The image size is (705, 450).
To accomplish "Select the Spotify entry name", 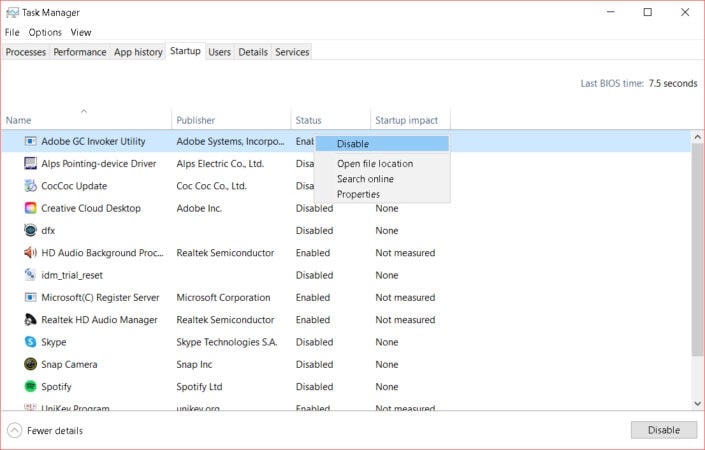I will coord(56,387).
